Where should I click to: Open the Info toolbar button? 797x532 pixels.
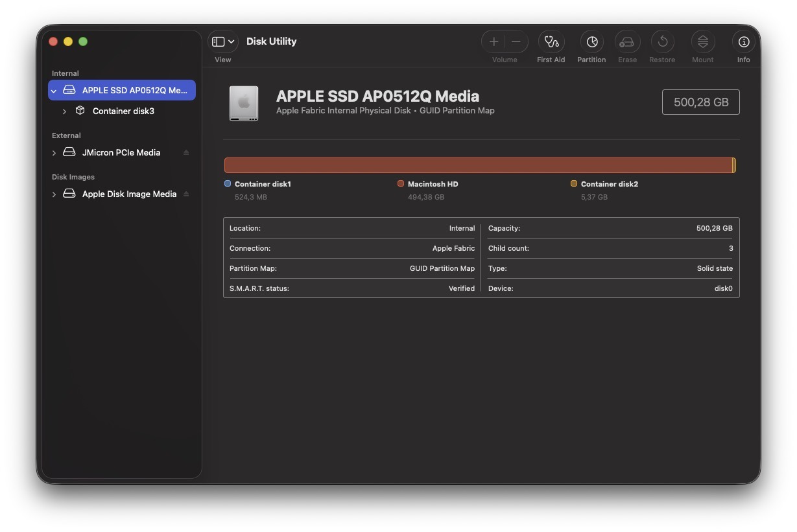pyautogui.click(x=744, y=41)
